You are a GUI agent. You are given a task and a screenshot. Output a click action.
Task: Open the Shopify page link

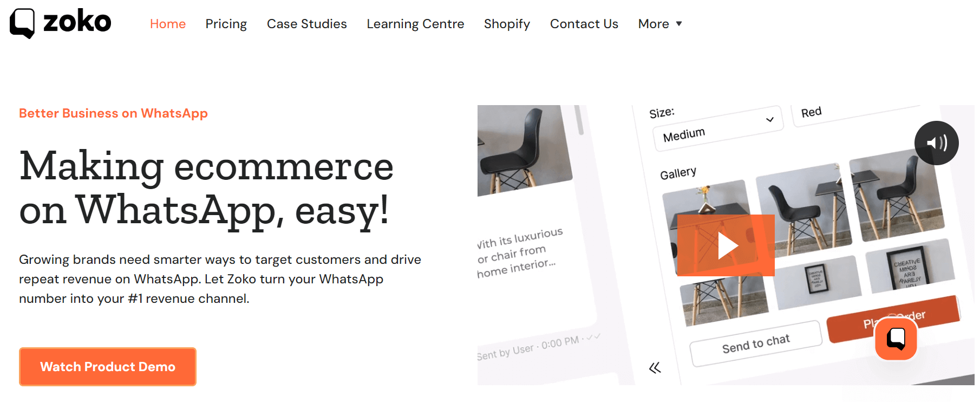[507, 24]
